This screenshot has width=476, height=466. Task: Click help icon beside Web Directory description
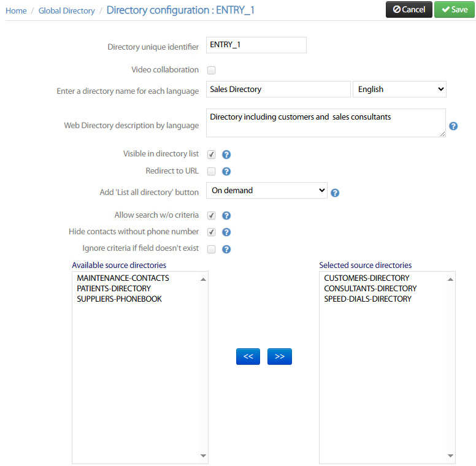point(453,126)
